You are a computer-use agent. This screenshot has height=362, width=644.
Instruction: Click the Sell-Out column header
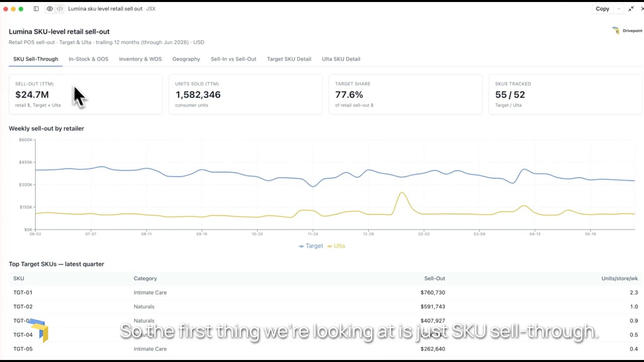tap(435, 278)
